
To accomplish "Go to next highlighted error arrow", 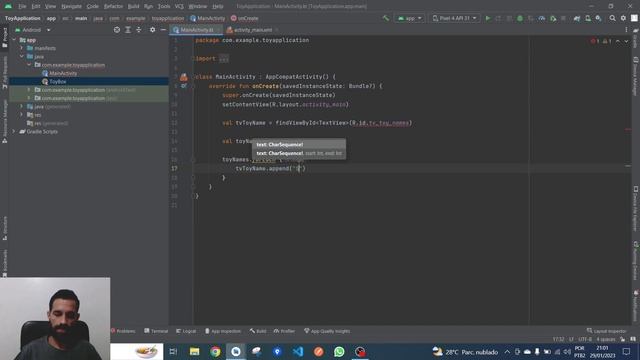I will 626,41.
